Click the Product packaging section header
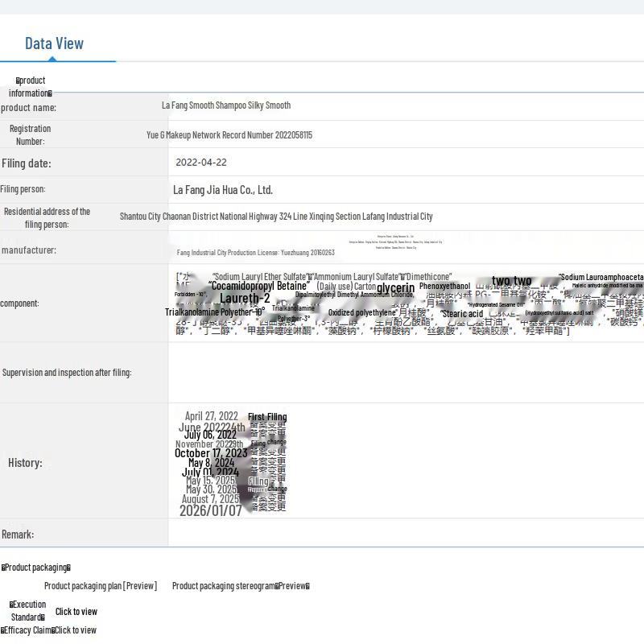Image resolution: width=644 pixels, height=644 pixels. tap(36, 568)
